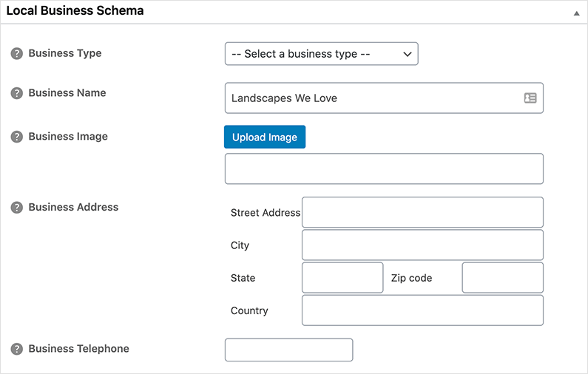Open the business type dropdown
Viewport: 588px width, 374px height.
[321, 54]
